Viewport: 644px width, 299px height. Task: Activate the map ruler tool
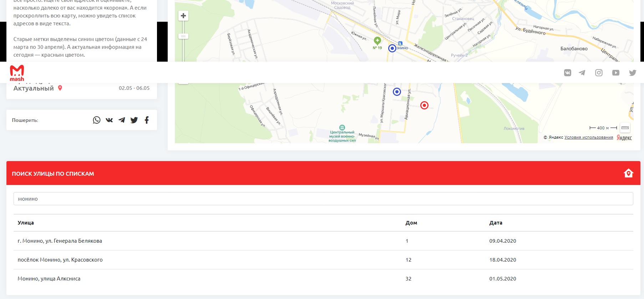coord(625,128)
